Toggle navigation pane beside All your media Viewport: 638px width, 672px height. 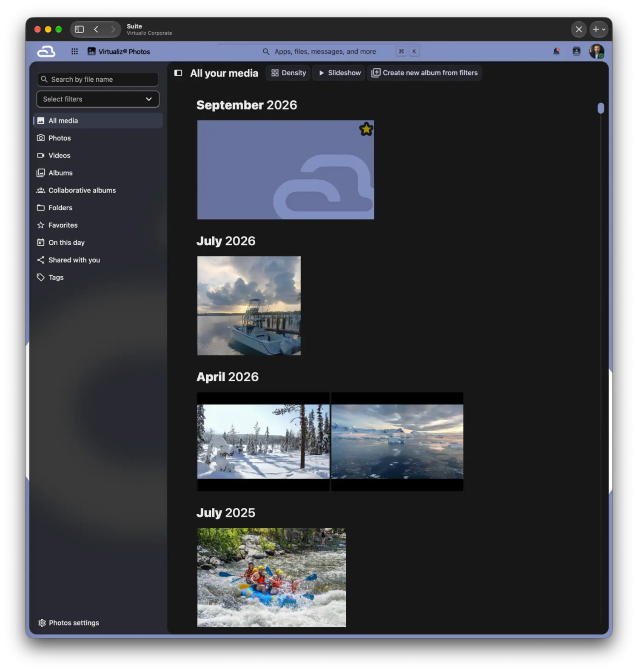click(x=178, y=73)
